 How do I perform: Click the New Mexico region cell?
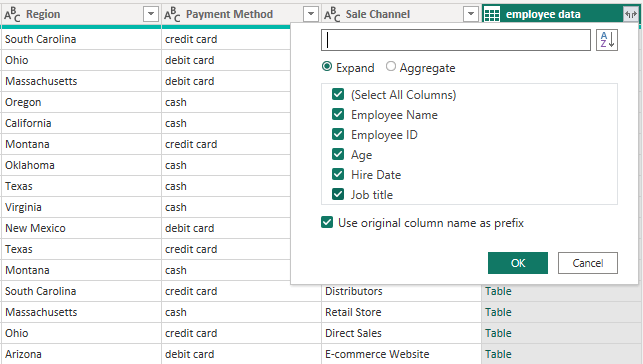[81, 228]
